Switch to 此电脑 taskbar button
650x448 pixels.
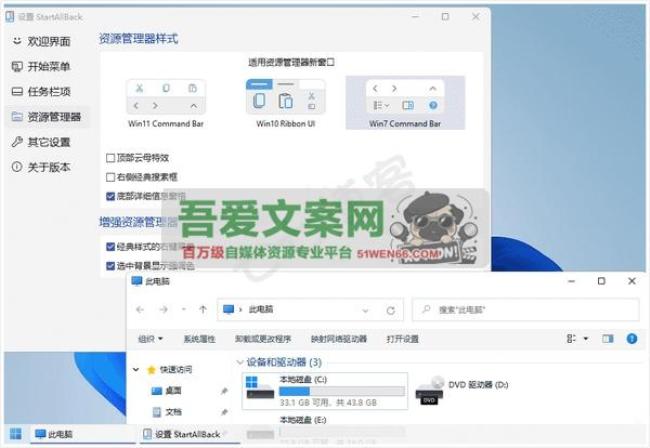pyautogui.click(x=83, y=434)
